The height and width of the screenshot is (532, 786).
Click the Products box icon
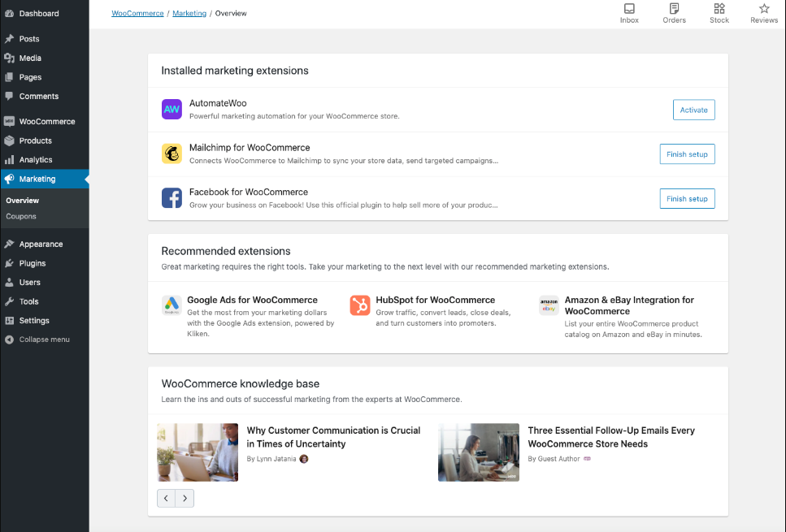[9, 141]
